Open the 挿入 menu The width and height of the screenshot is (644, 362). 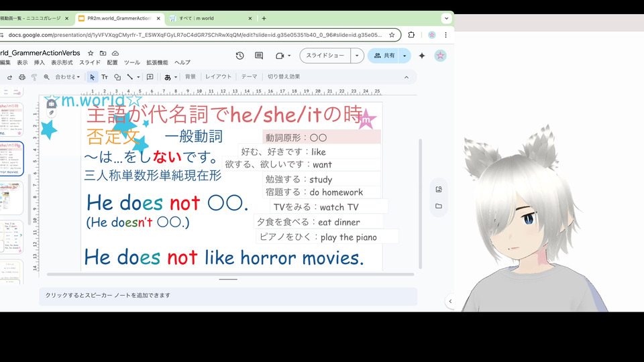40,62
